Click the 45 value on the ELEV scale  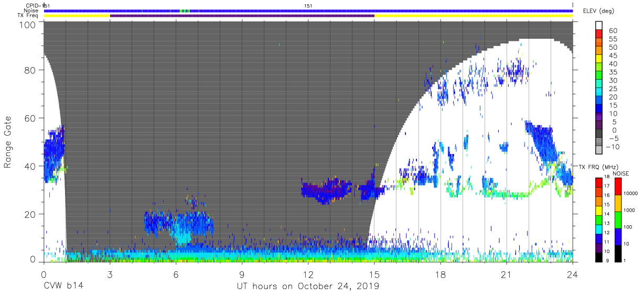pos(613,56)
